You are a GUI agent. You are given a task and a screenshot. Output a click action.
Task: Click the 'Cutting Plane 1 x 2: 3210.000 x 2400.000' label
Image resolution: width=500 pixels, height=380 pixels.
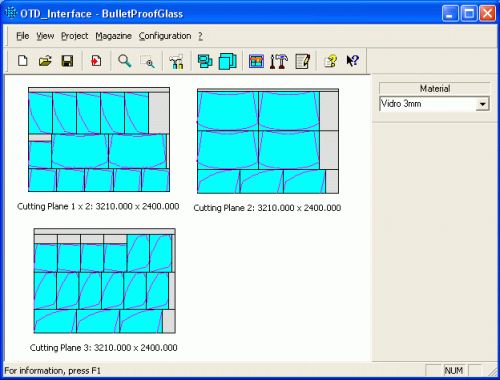click(x=98, y=206)
